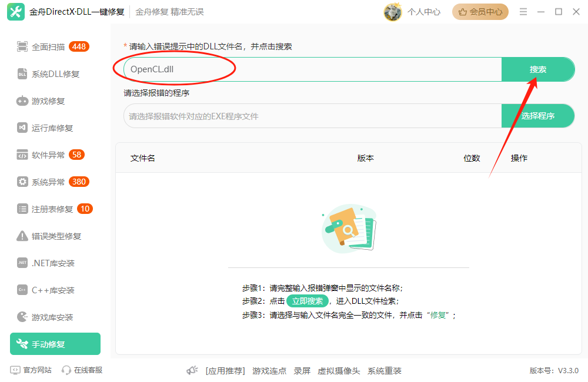Click the 系统重装 recommendation link
Image resolution: width=588 pixels, height=382 pixels.
(x=385, y=371)
